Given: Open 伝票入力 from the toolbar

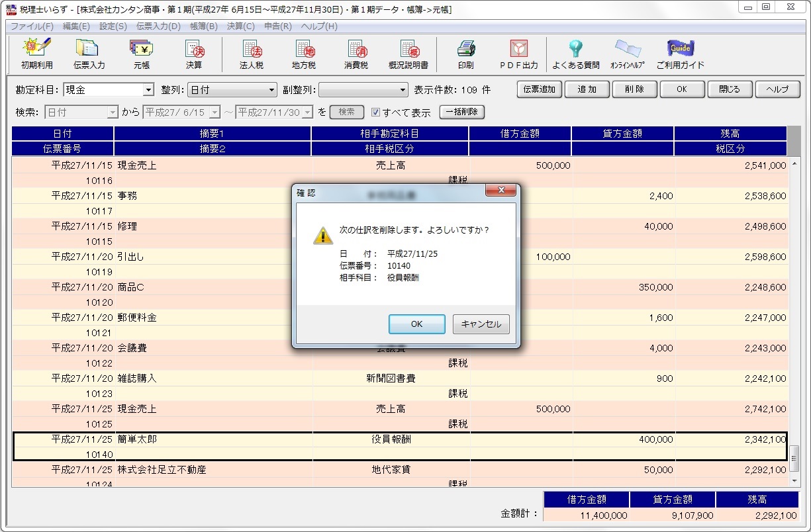Looking at the screenshot, I should pyautogui.click(x=89, y=54).
